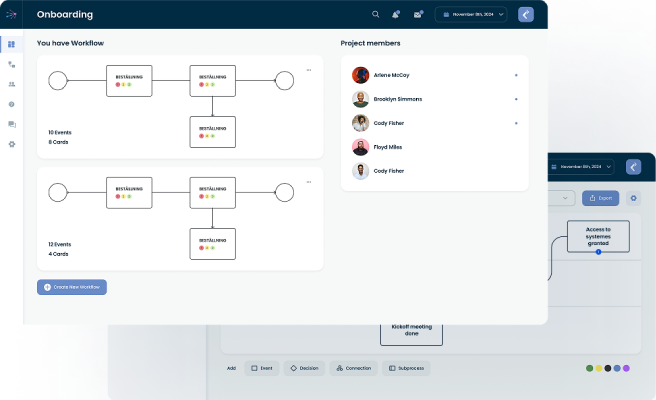Select the "Access to systemes granted" node
656x400 pixels.
[x=598, y=236]
